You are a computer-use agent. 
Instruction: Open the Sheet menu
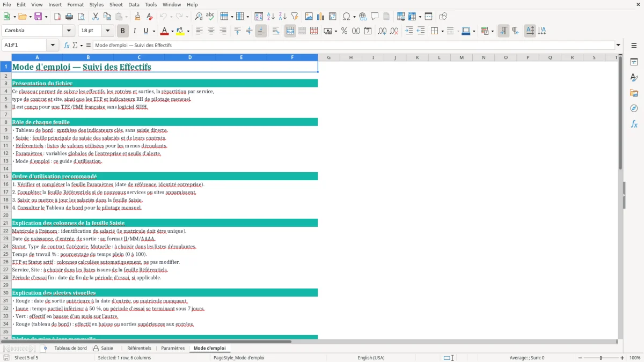pyautogui.click(x=116, y=4)
